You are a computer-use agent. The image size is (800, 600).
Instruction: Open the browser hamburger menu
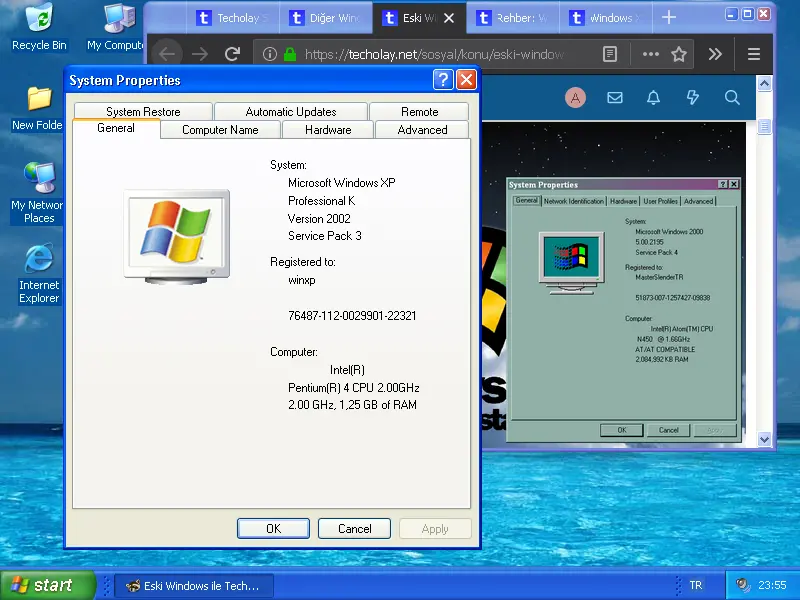pyautogui.click(x=754, y=54)
